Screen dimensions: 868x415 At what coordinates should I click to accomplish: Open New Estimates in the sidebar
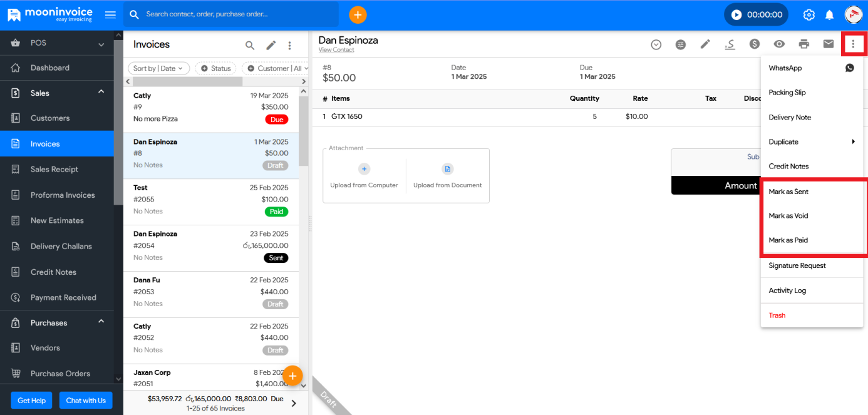click(57, 220)
